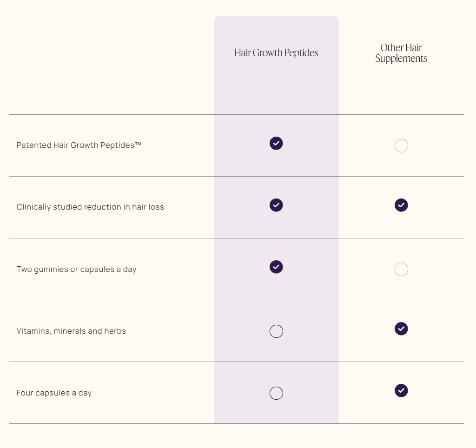This screenshot has width=476, height=448.
Task: Click empty circle for Patented Peptides, Other Supplements
Action: tap(401, 146)
